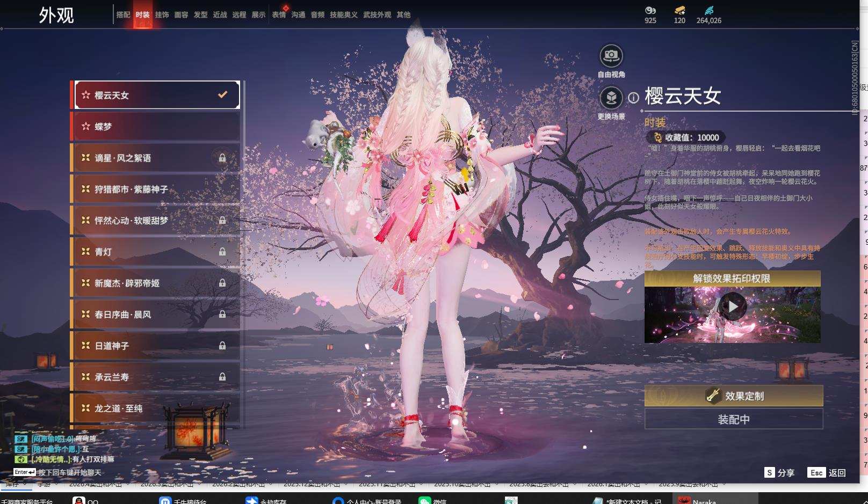Click the lock icon on 青灯
The height and width of the screenshot is (504, 868).
point(222,252)
